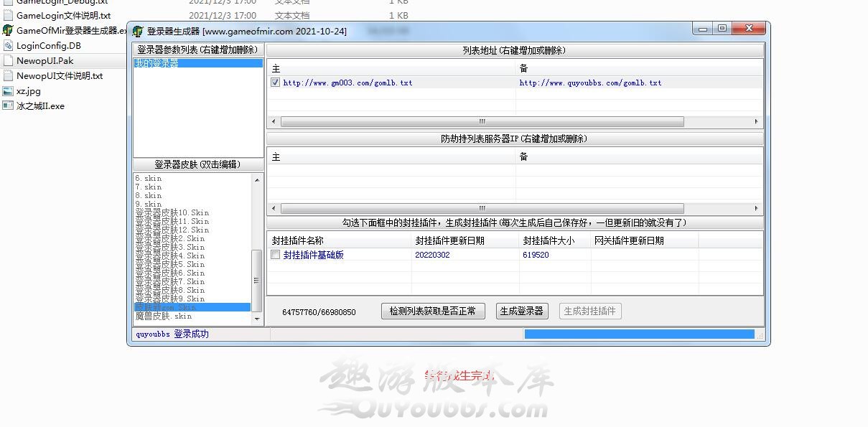Select the xz.jpg image file icon
868x427 pixels.
[x=8, y=91]
